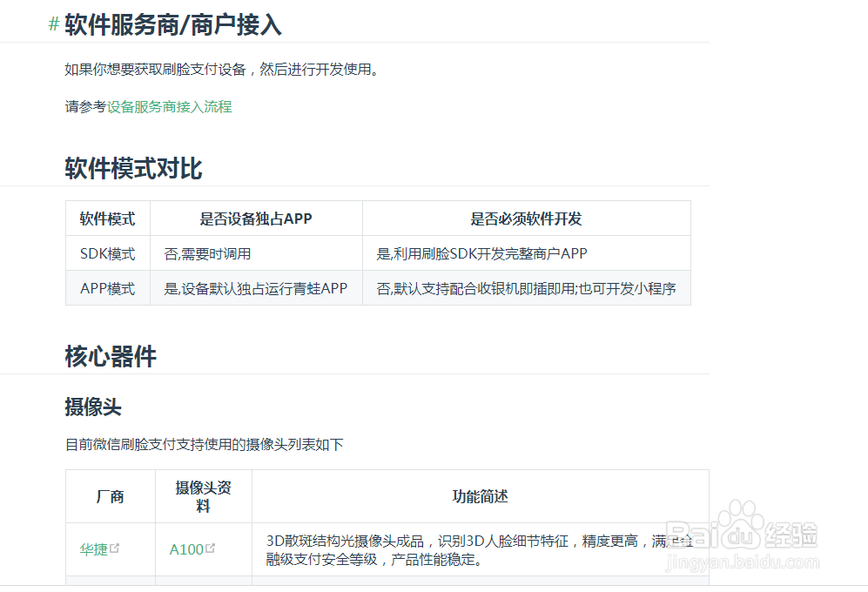This screenshot has height=592, width=868.
Task: Click the 是否设备独占APP column header
Action: coord(256,219)
